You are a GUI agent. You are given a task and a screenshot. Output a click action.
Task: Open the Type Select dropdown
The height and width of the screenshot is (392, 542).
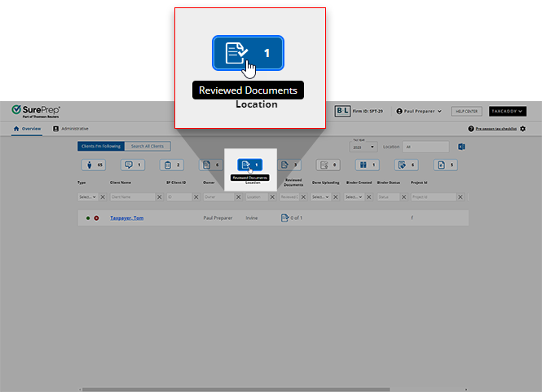click(x=88, y=197)
